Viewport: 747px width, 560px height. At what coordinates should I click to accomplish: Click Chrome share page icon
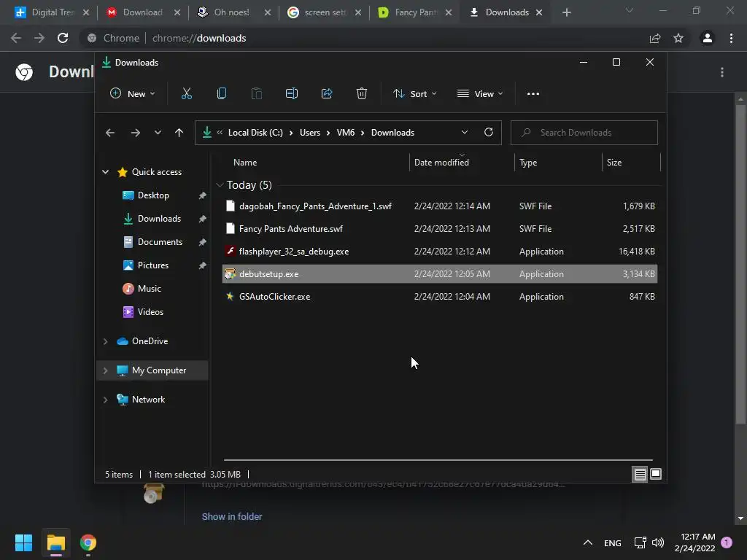(x=655, y=38)
